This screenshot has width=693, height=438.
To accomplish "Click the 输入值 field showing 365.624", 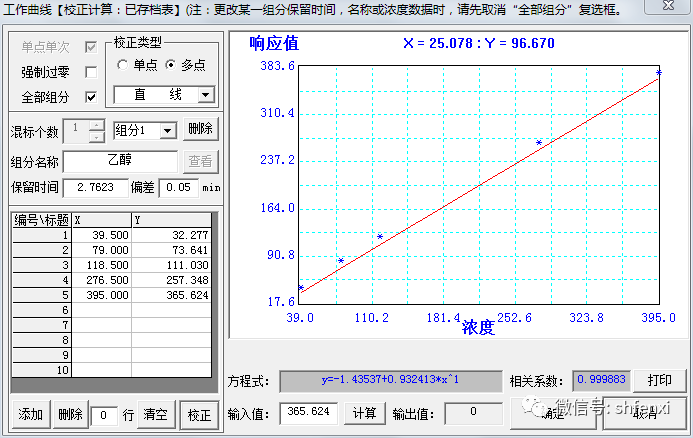I will [x=308, y=413].
